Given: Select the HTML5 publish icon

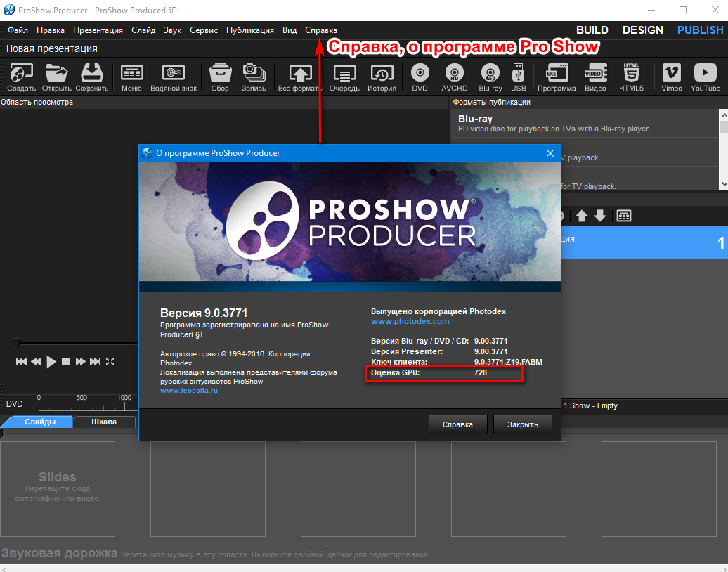Looking at the screenshot, I should [632, 77].
